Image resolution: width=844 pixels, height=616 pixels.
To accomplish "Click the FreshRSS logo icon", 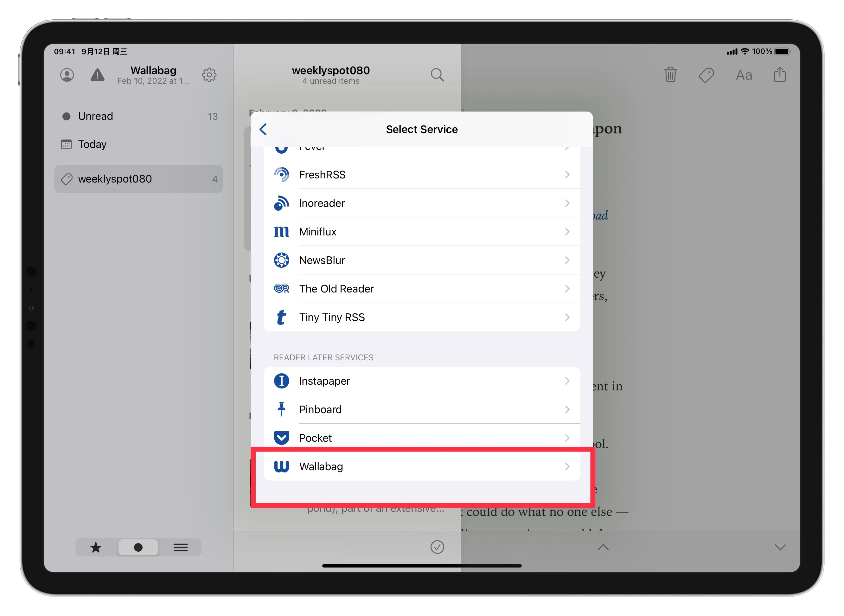I will (x=281, y=175).
